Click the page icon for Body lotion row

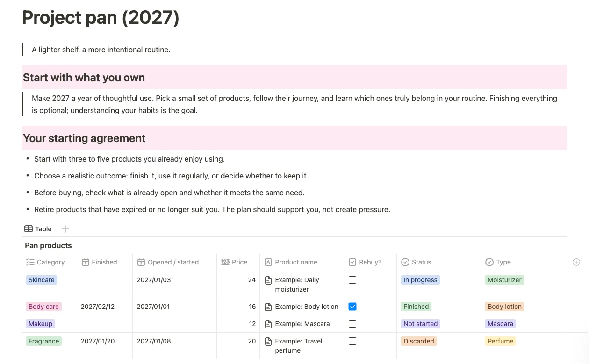[268, 307]
